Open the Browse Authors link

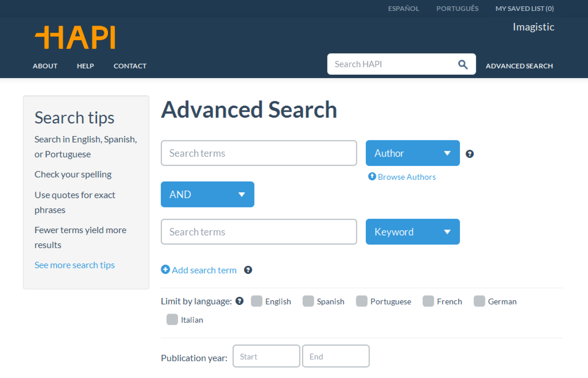point(406,176)
